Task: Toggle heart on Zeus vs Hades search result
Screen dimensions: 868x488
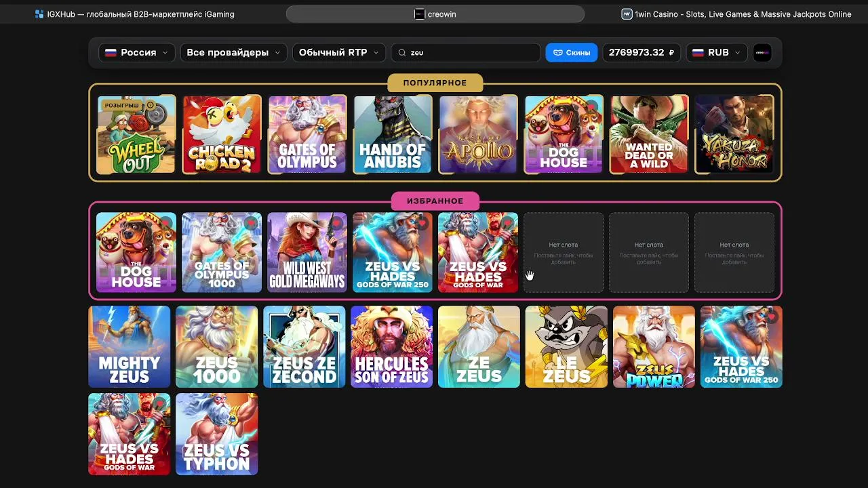Action: (x=160, y=403)
